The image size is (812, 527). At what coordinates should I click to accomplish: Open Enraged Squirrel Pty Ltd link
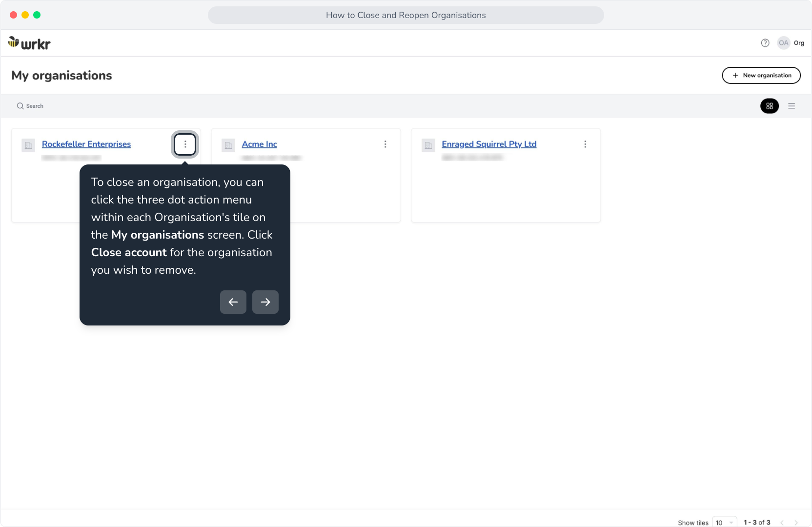(489, 144)
